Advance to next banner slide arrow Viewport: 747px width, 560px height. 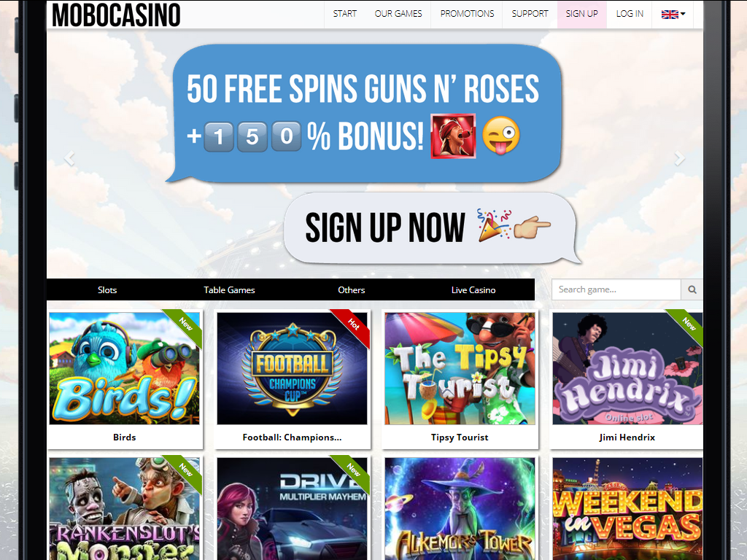680,158
